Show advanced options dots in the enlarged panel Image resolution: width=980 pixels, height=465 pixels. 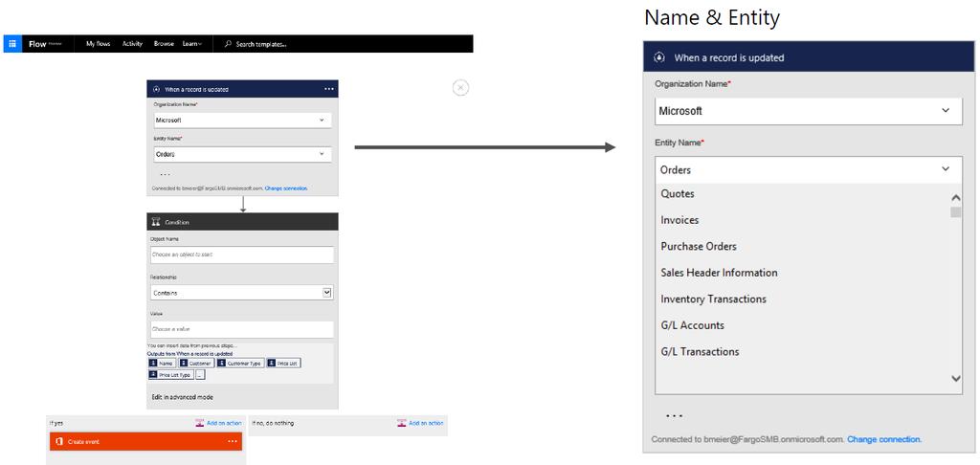(675, 415)
